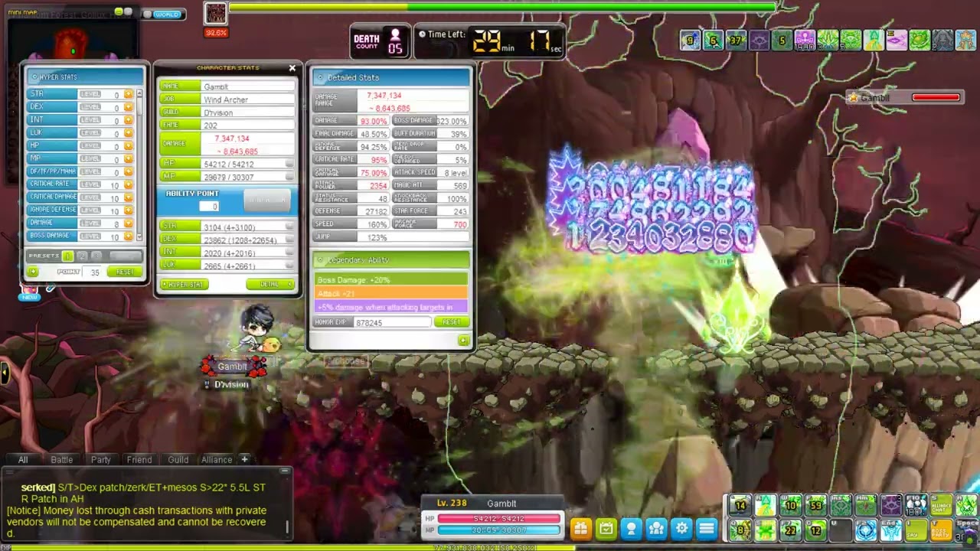Click the arrow button under Legendary Ability
The height and width of the screenshot is (551, 980).
463,341
